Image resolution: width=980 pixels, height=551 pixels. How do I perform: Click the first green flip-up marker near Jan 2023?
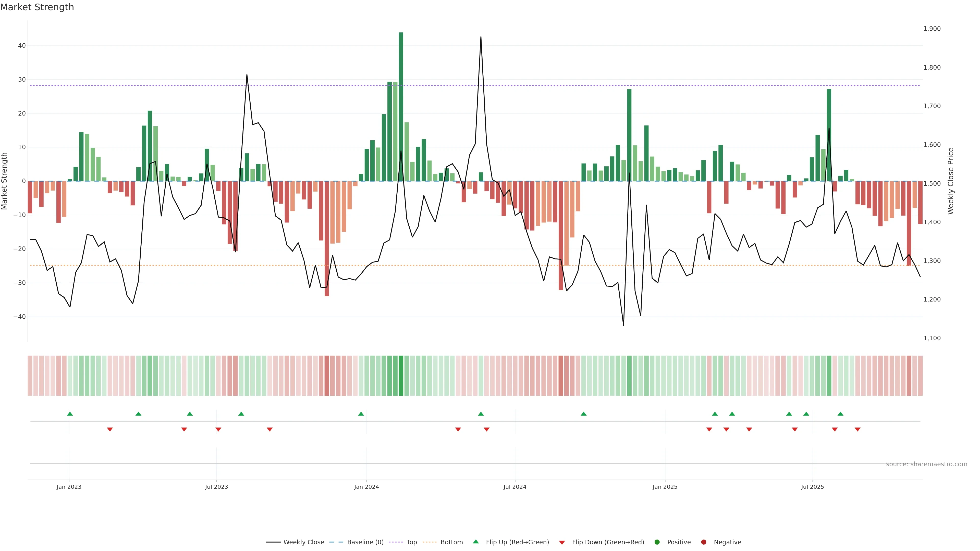[x=70, y=414]
